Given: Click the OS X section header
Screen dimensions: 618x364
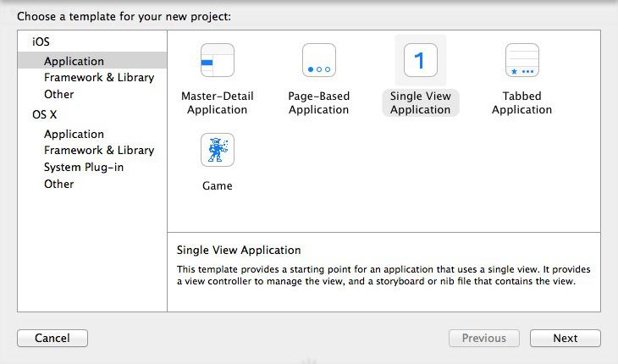Looking at the screenshot, I should 44,114.
